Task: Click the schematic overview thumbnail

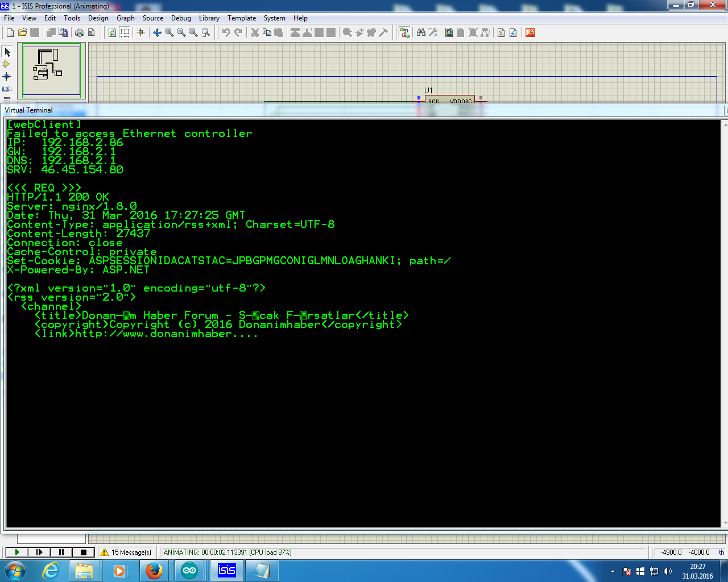Action: (51, 71)
